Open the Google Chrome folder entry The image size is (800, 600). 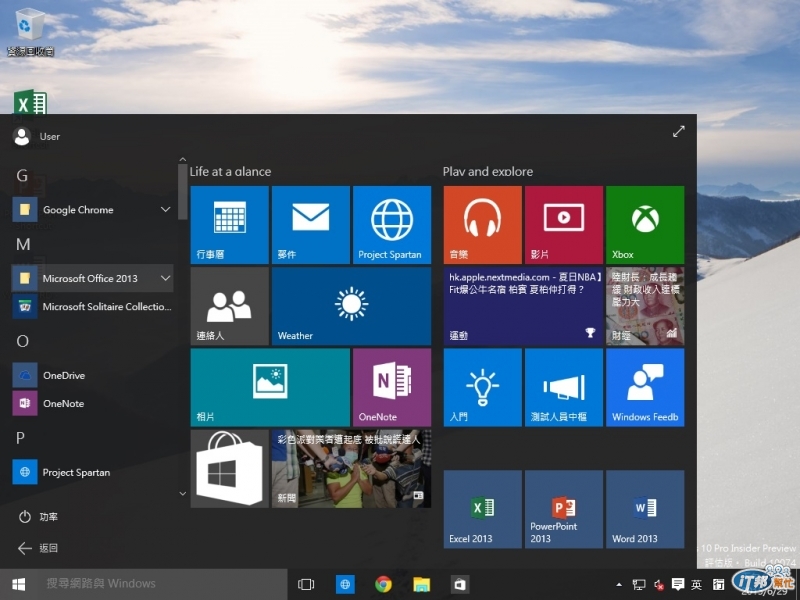[x=92, y=210]
